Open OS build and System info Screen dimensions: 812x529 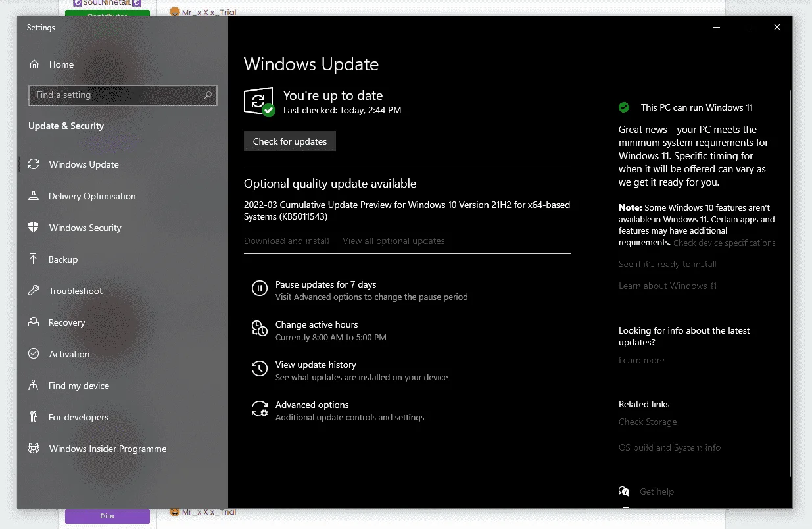pos(669,447)
